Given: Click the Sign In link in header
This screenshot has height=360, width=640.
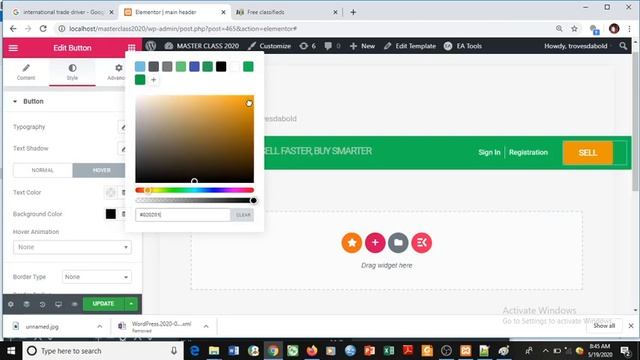Looking at the screenshot, I should [489, 152].
